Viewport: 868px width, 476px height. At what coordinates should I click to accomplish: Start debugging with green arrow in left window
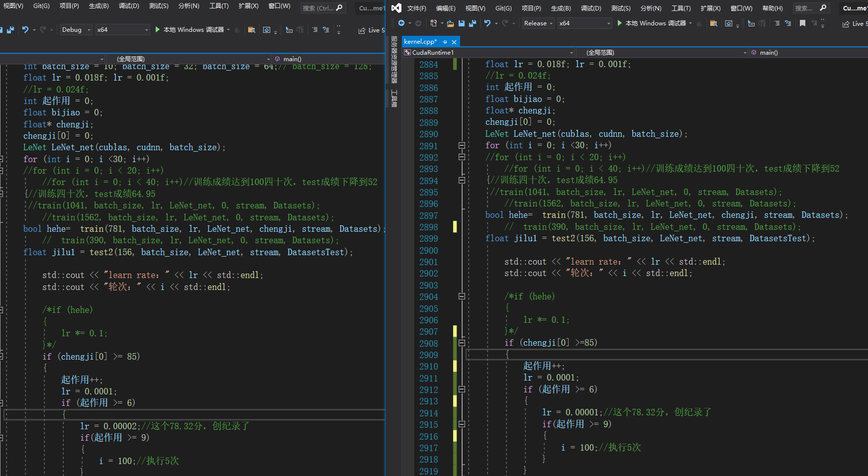158,30
